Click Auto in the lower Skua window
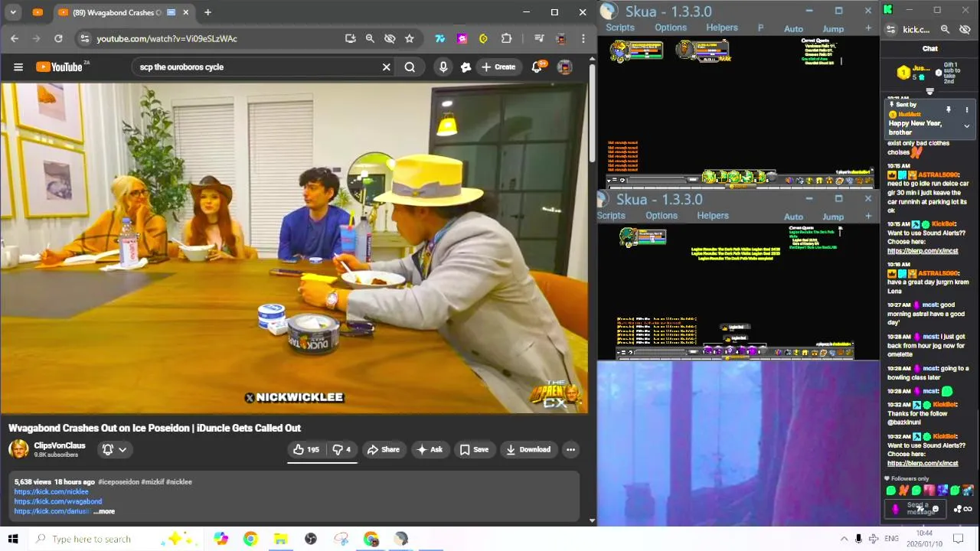Viewport: 980px width, 551px height. (794, 217)
